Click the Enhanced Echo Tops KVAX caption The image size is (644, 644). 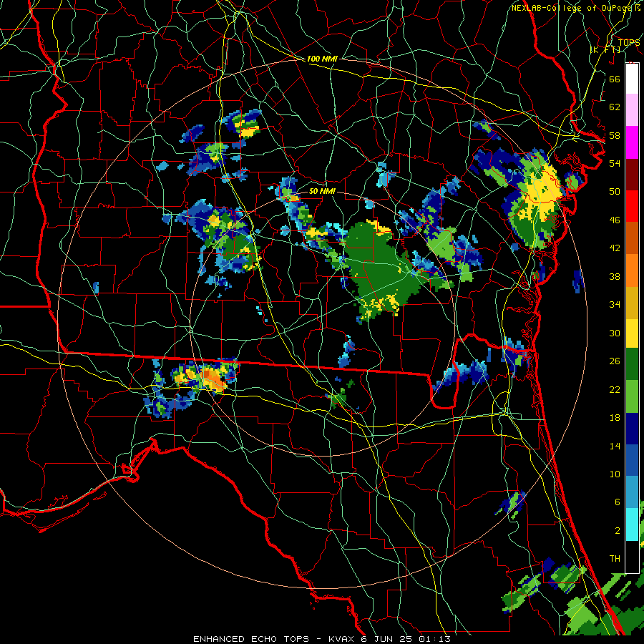pyautogui.click(x=322, y=639)
